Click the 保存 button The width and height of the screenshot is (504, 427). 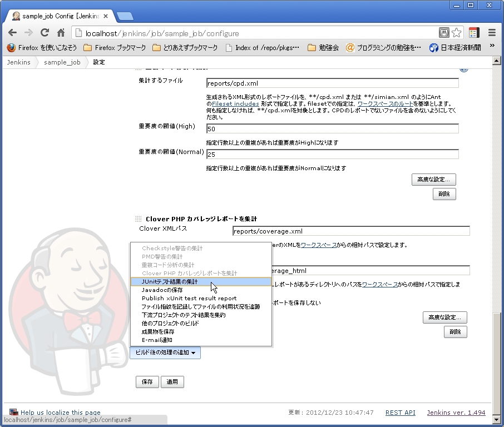[x=147, y=382]
